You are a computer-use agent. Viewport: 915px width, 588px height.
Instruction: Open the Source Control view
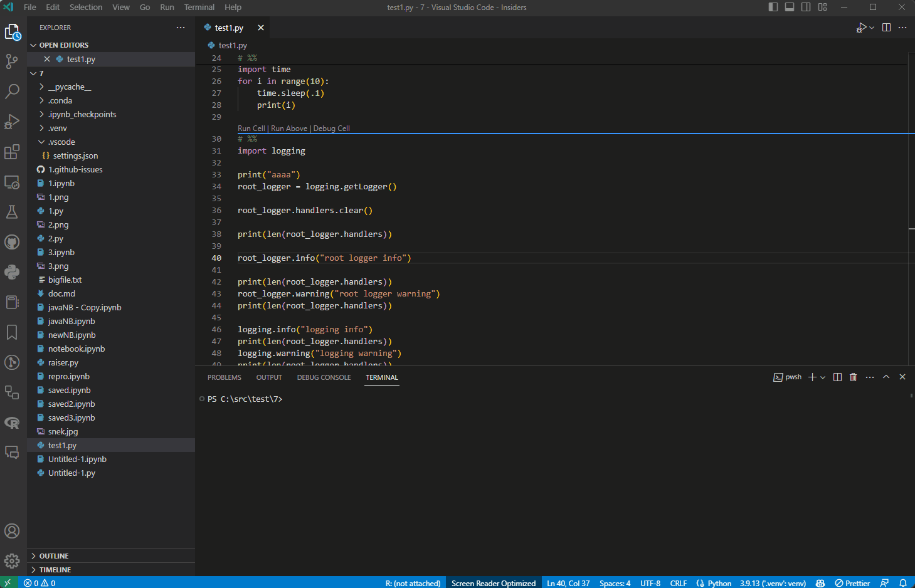13,61
